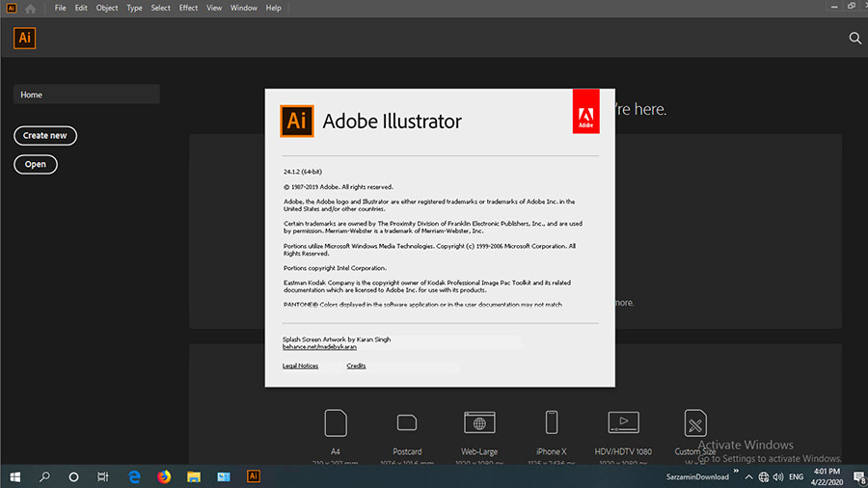Click the orange Ai logo below menu bar

pyautogui.click(x=24, y=39)
